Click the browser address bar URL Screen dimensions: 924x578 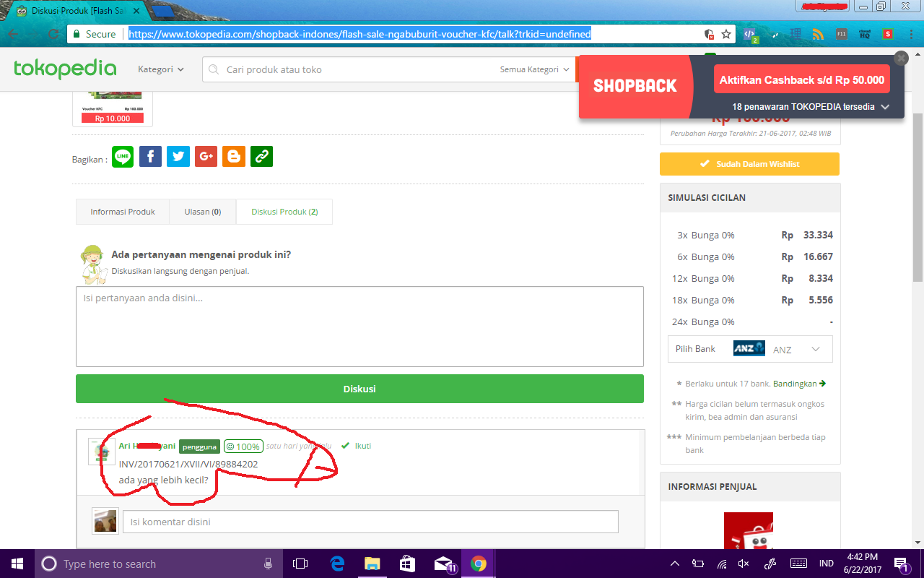click(x=359, y=34)
